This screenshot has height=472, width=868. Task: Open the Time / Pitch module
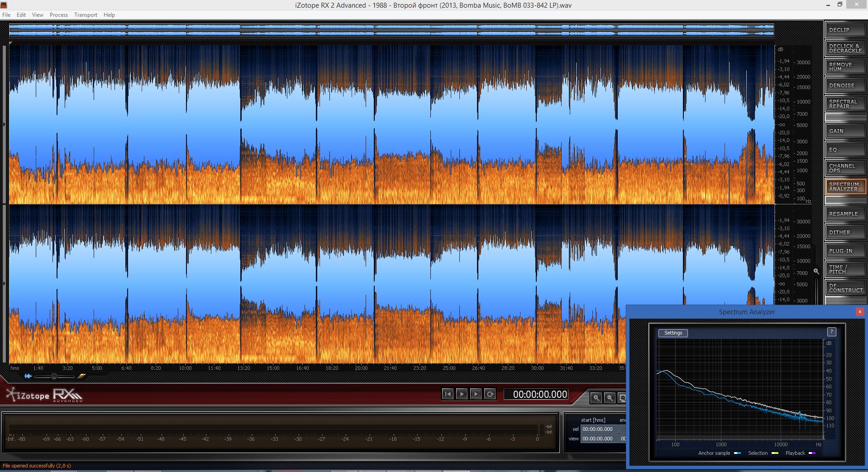pyautogui.click(x=845, y=269)
